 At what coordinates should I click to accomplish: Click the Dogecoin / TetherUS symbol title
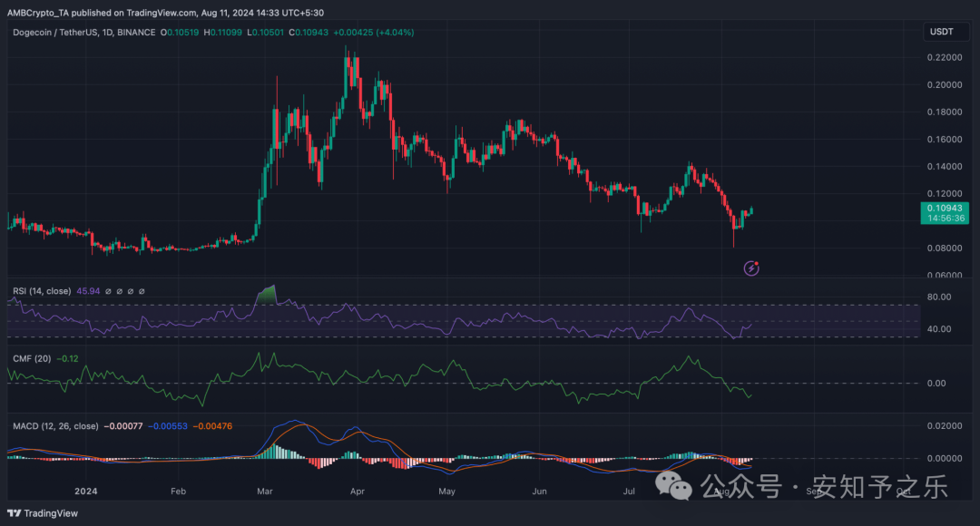[83, 33]
